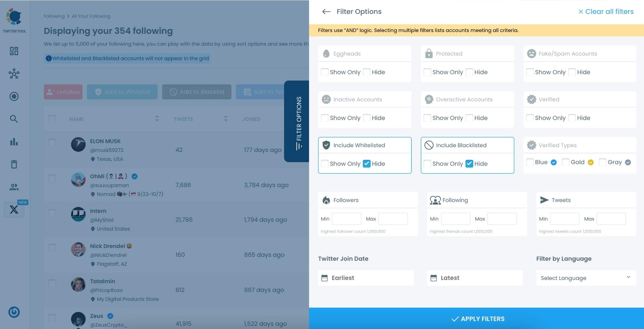Click the X Twitter logo icon in sidebar
The height and width of the screenshot is (329, 644).
14,209
